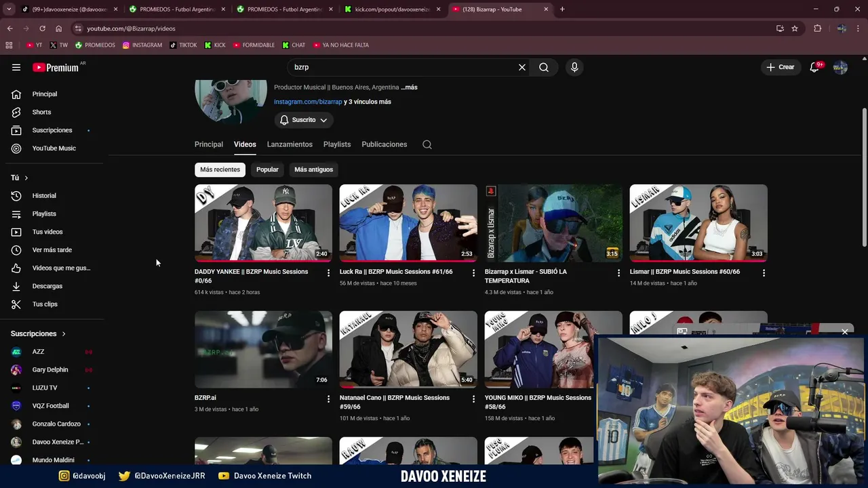Open the KICK bookmark
Screen dimensions: 868x488
click(215, 45)
